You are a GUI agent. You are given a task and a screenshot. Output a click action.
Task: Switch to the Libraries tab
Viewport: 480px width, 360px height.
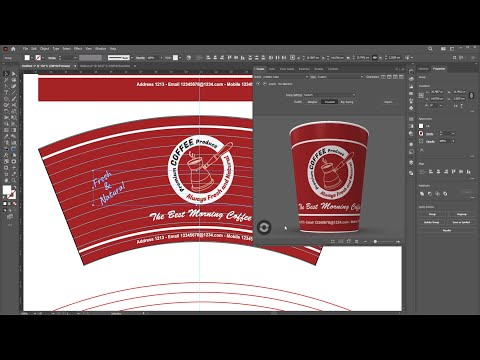(x=423, y=69)
